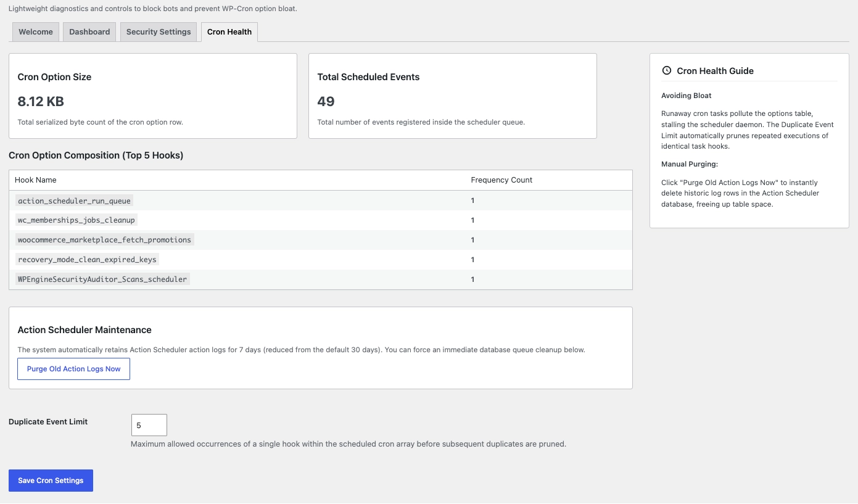858x504 pixels.
Task: Click the Cron Option Composition (Top 5 Hooks) heading
Action: coord(96,155)
